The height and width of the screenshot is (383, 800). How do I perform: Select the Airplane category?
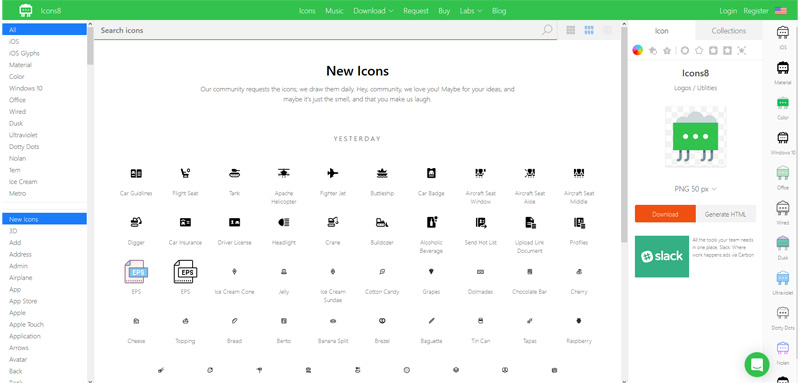[x=20, y=277]
